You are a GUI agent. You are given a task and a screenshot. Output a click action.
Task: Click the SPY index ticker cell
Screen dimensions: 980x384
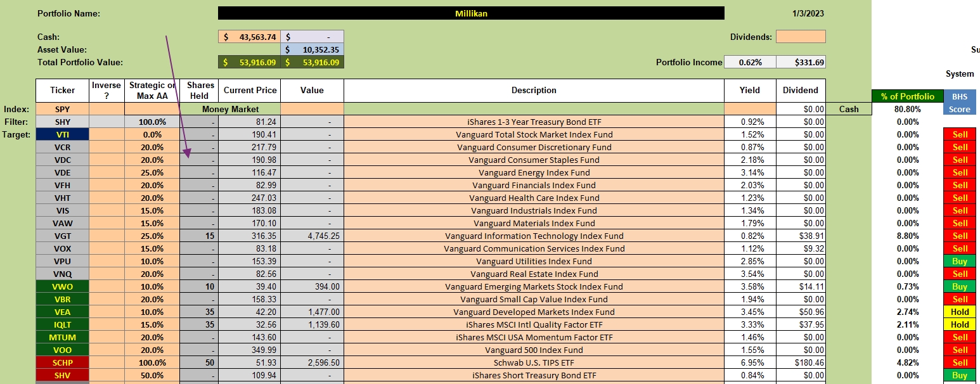click(63, 109)
